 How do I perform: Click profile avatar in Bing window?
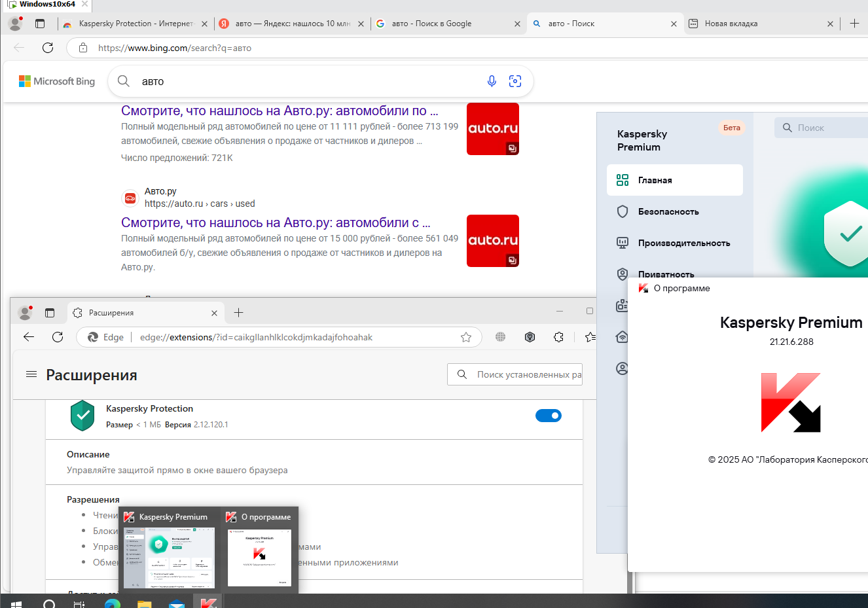(x=16, y=24)
